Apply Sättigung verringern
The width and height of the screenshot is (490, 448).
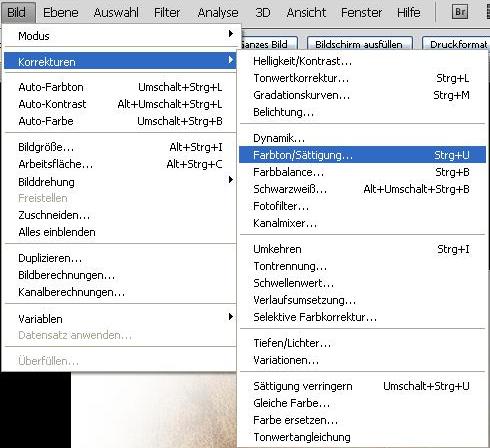(x=362, y=386)
